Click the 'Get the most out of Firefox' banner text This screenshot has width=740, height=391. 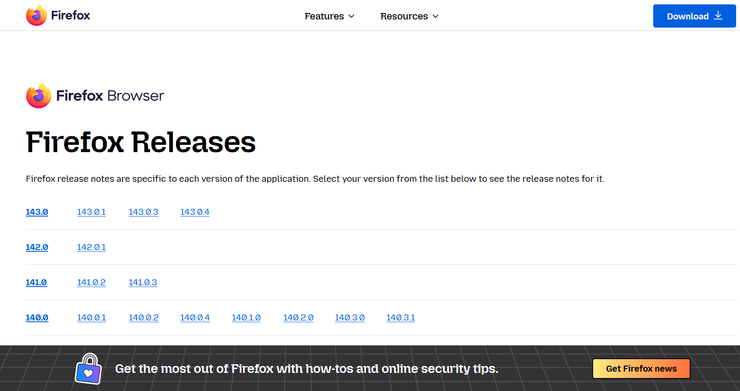click(x=307, y=368)
